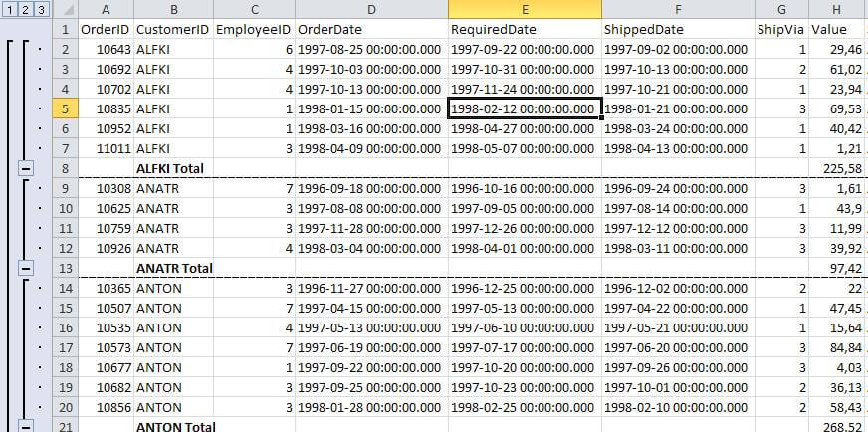868x432 pixels.
Task: Click ANTON customer cell for order 10677
Action: click(x=174, y=368)
